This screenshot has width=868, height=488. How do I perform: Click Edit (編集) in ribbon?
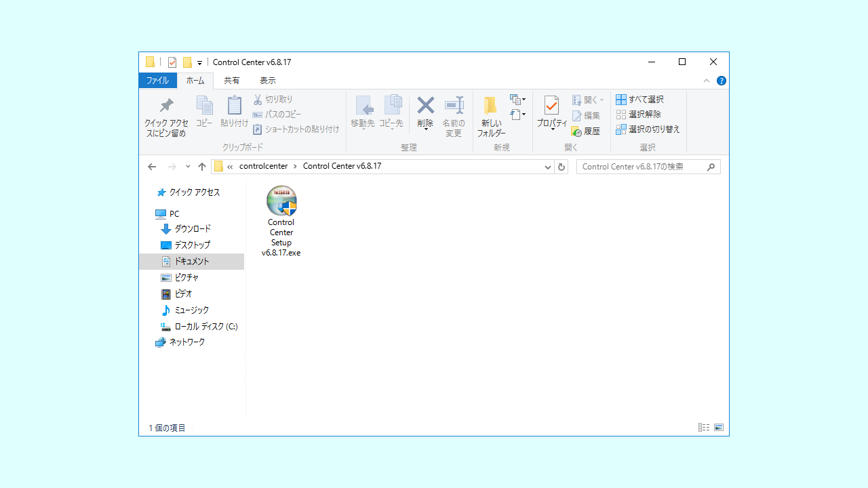tap(586, 116)
